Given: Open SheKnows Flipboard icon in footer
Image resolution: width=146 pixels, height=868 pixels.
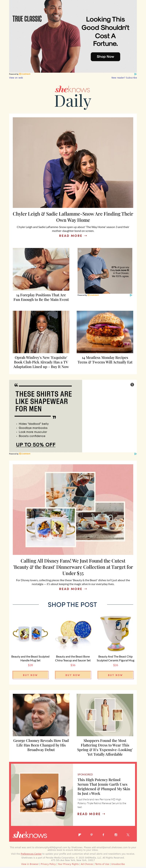Looking at the screenshot, I should (x=80, y=835).
